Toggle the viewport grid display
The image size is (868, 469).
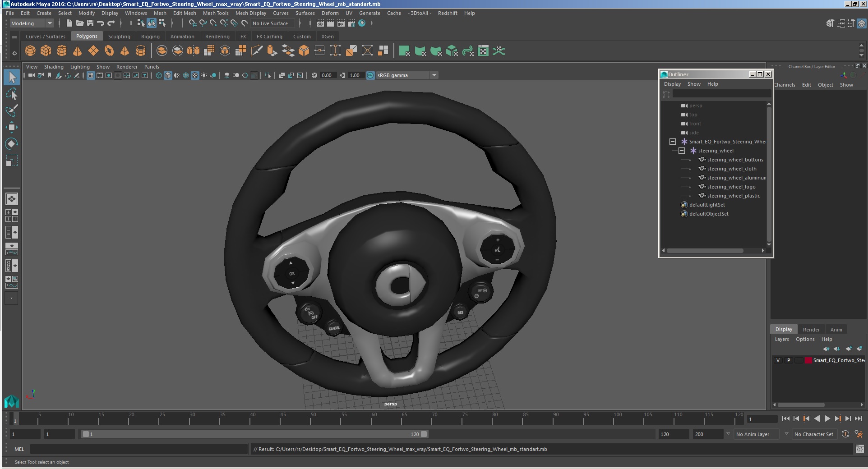(x=91, y=75)
